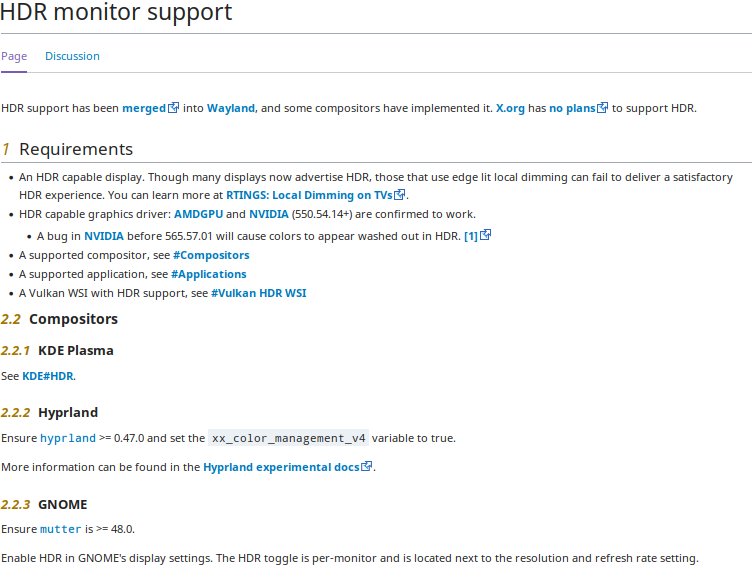Screen dimensions: 752x581
Task: Click external link icon after RTINGS link
Action: click(x=400, y=195)
